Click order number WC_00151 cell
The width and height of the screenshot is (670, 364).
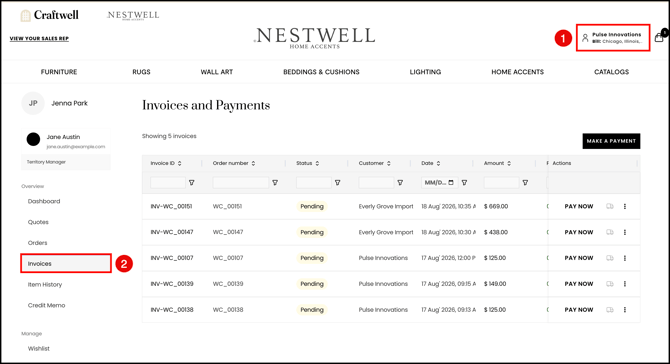[227, 206]
